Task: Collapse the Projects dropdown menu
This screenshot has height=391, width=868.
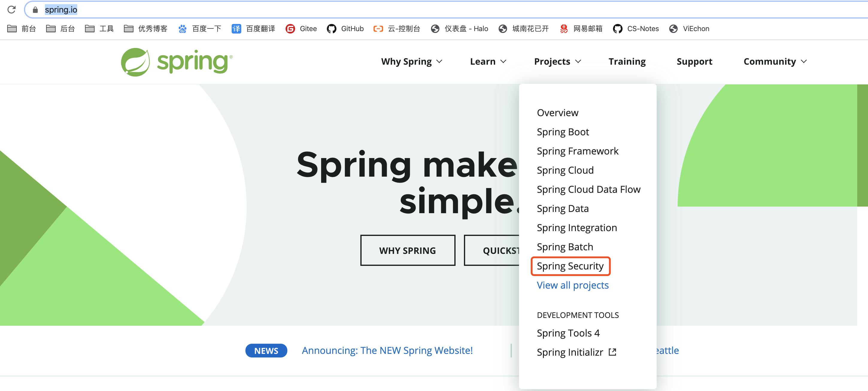Action: tap(557, 61)
